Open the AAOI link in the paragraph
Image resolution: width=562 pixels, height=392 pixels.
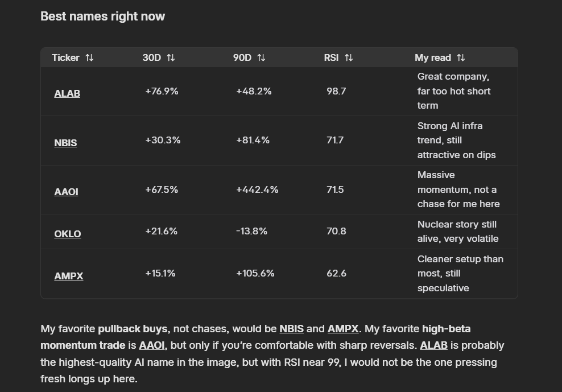tap(152, 345)
